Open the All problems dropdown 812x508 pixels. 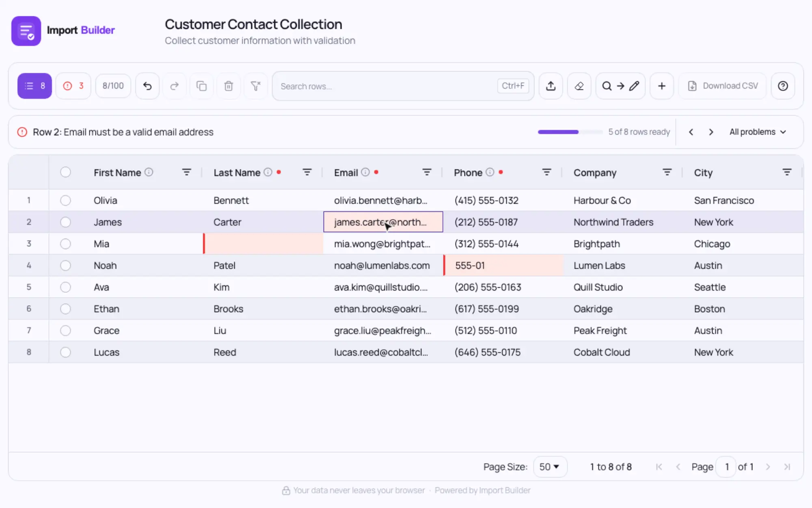click(x=758, y=132)
